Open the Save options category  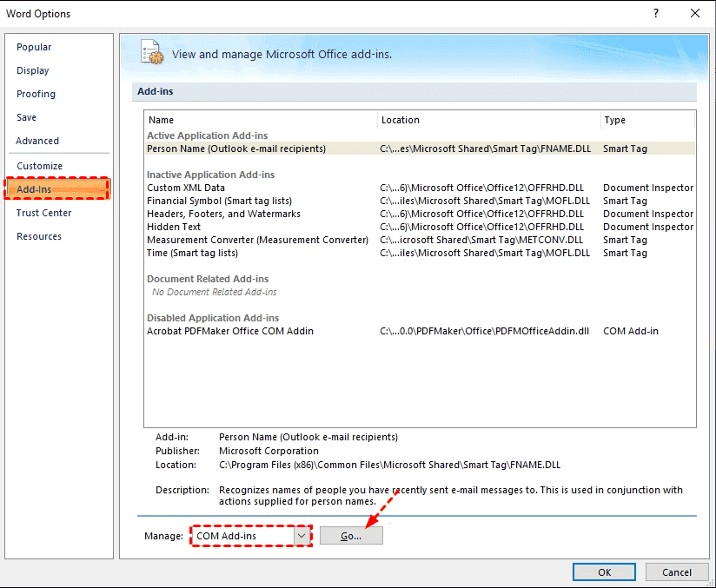tap(26, 117)
